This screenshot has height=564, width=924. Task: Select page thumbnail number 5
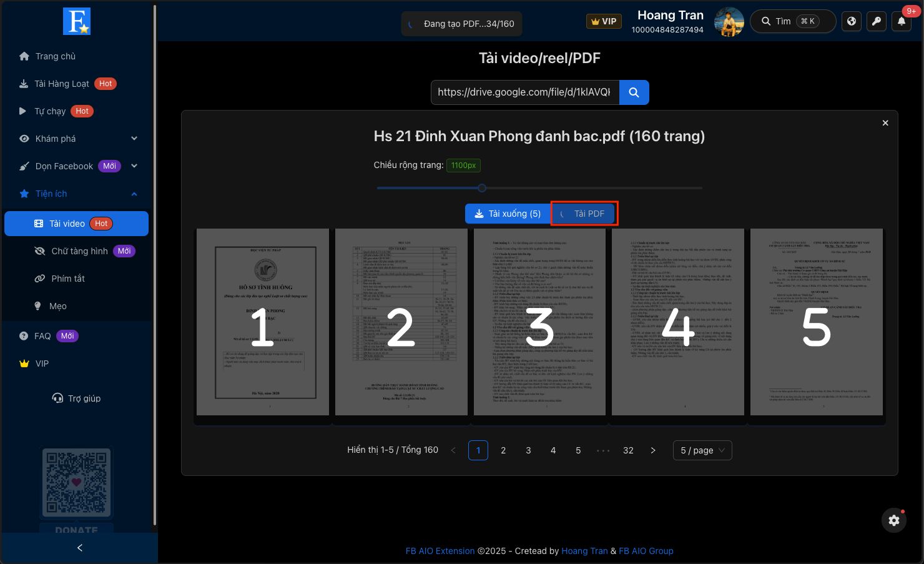[x=817, y=322]
